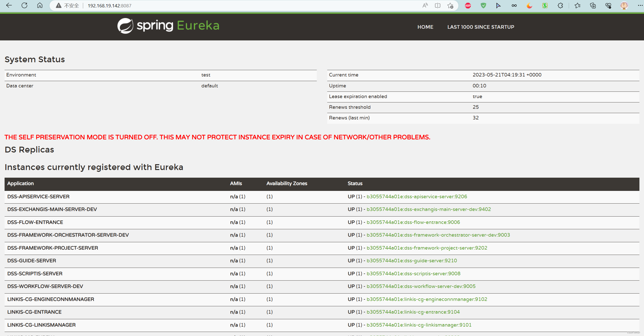Viewport: 644px width, 336px height.
Task: Click the browser Refresh button
Action: coord(24,5)
